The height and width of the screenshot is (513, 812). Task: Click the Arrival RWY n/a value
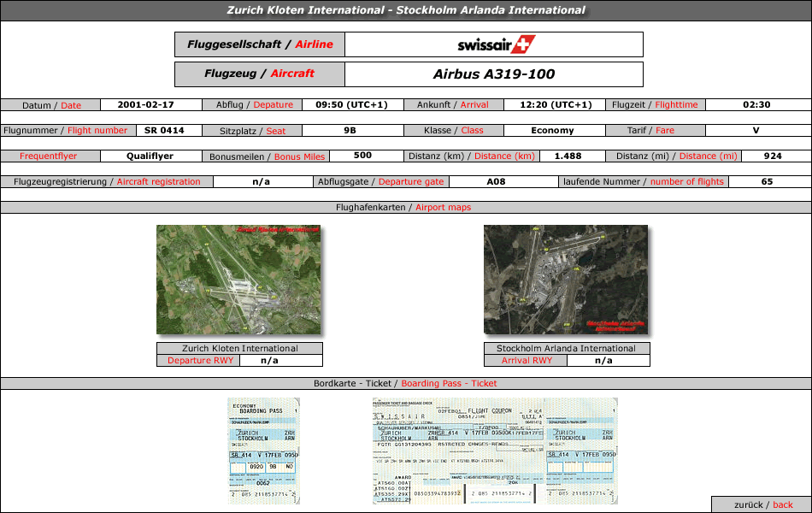point(603,360)
